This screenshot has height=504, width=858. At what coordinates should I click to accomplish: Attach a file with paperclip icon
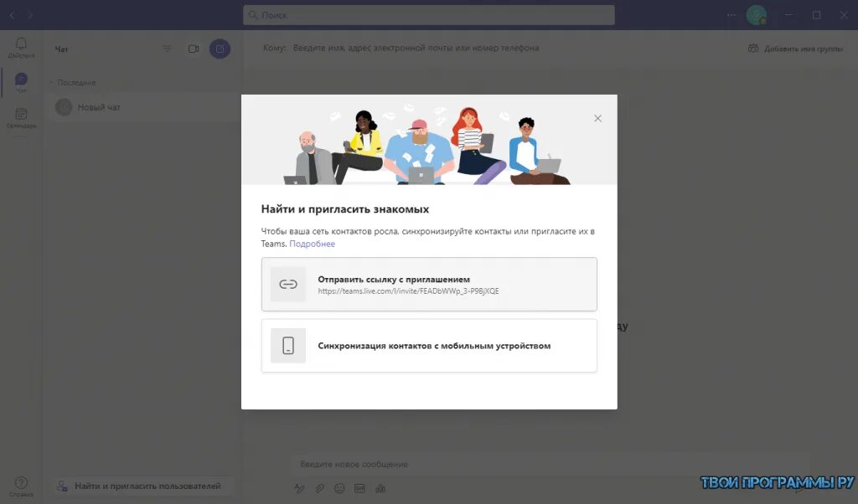tap(319, 489)
